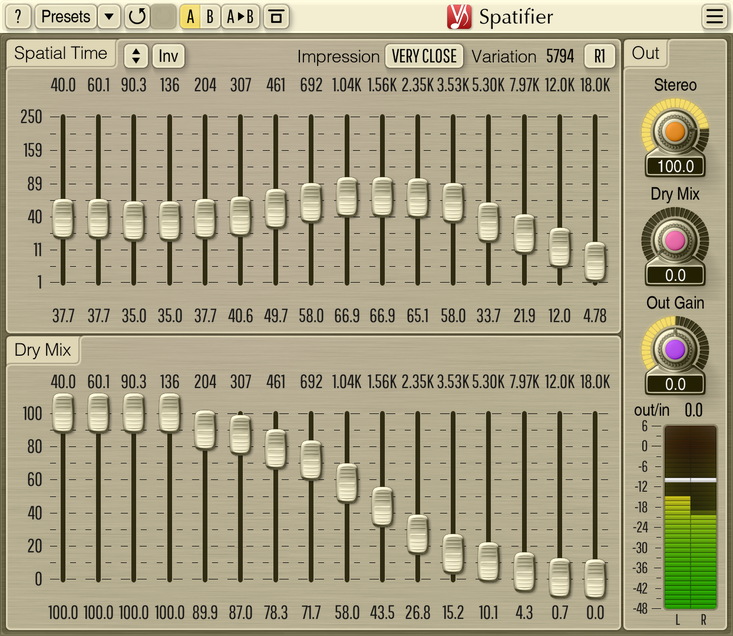Click the Out Gain 0.0 readout

(675, 384)
